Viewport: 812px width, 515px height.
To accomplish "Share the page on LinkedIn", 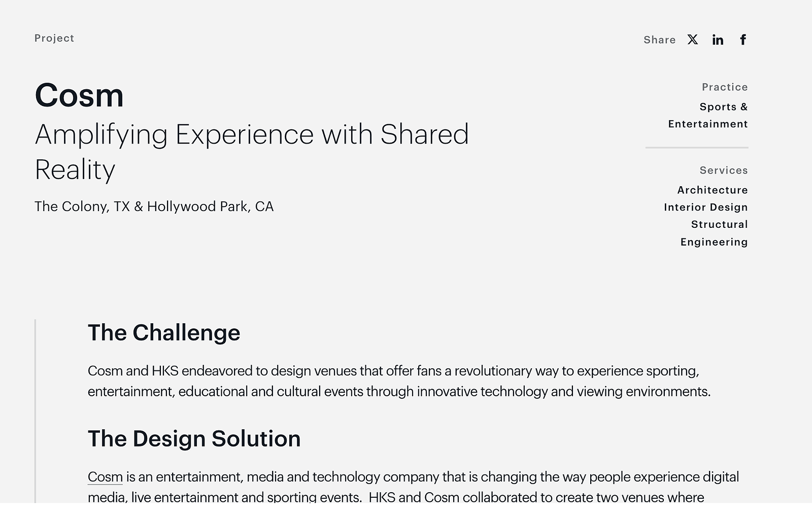I will point(718,40).
